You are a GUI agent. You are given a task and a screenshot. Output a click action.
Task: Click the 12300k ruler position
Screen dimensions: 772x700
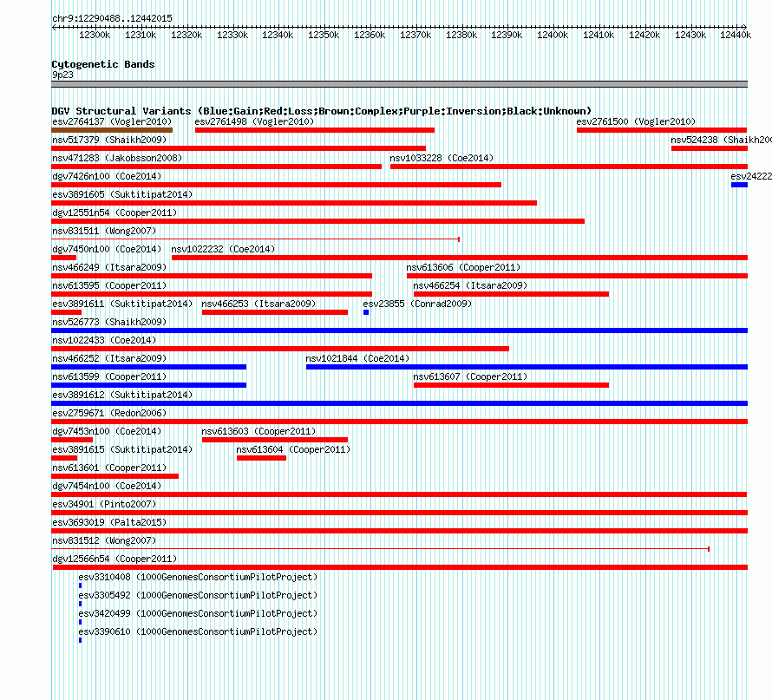95,35
